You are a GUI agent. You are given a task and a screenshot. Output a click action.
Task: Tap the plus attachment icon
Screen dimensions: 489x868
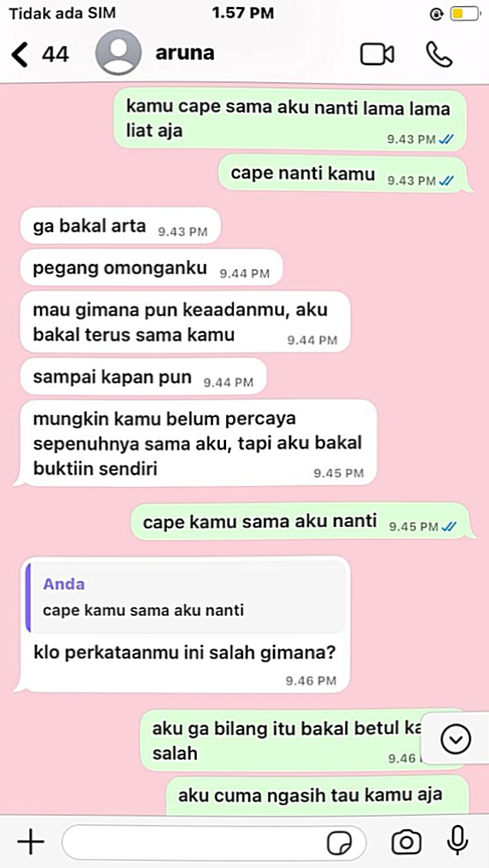click(31, 842)
